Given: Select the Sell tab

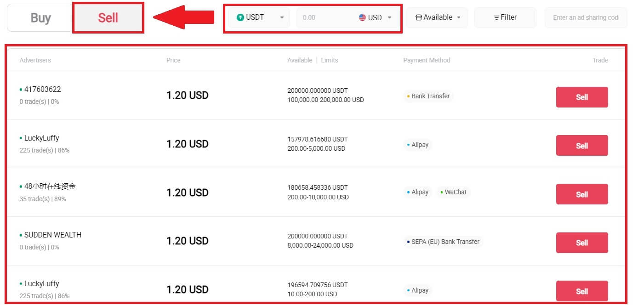Looking at the screenshot, I should (108, 17).
